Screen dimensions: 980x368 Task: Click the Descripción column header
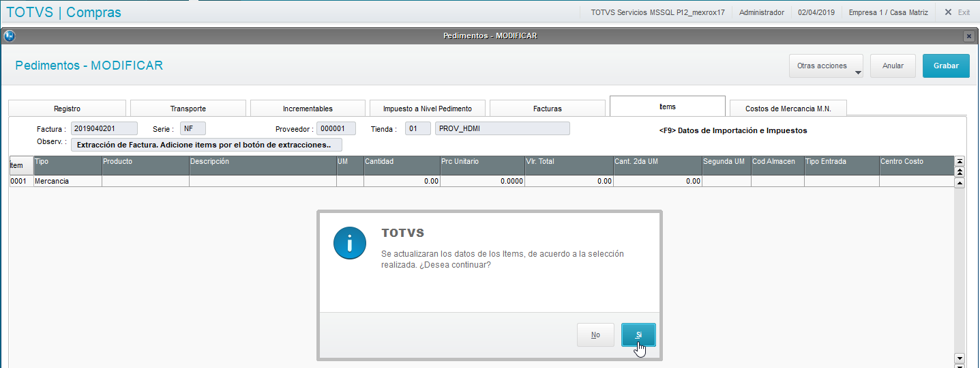[x=263, y=165]
